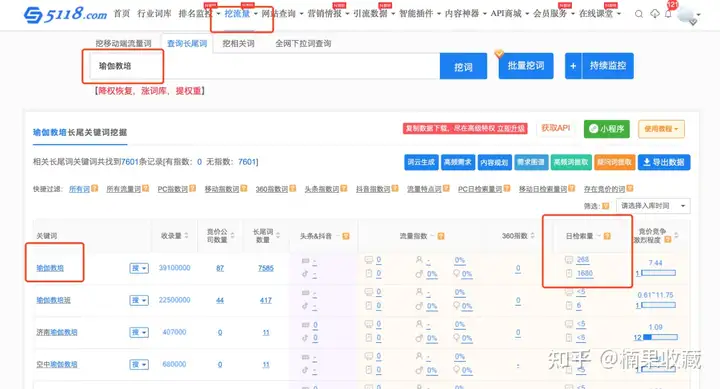Open the search magnifier icon in header
Screen dimensions: 720x389
pos(639,14)
